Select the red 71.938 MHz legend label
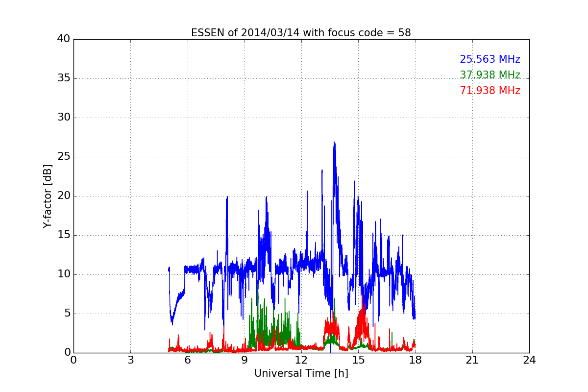Viewport: 588px width, 392px height. tap(490, 91)
